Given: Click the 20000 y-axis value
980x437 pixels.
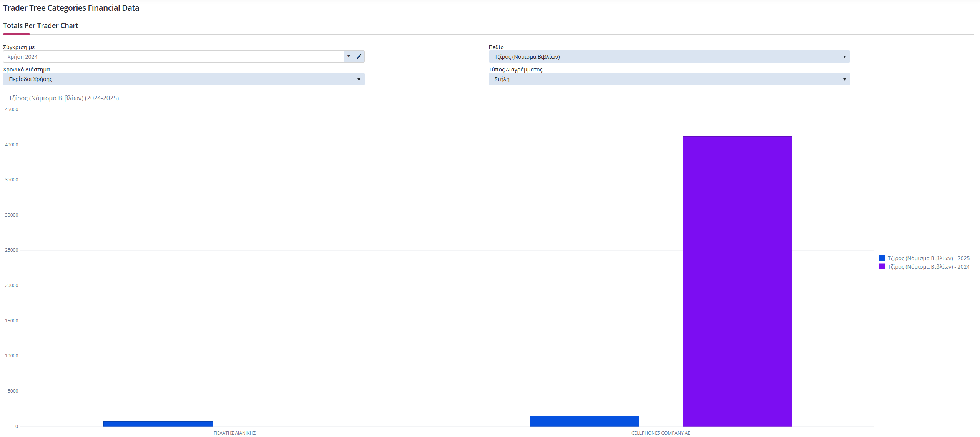Looking at the screenshot, I should (x=12, y=286).
